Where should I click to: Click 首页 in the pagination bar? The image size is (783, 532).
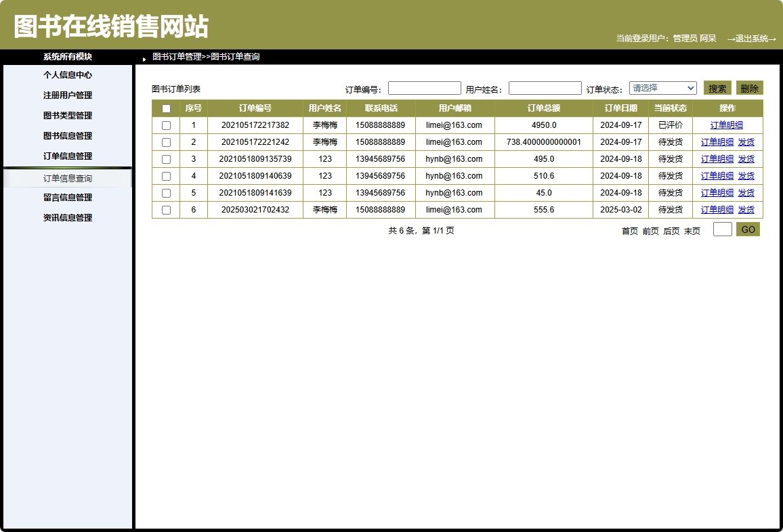[x=631, y=230]
